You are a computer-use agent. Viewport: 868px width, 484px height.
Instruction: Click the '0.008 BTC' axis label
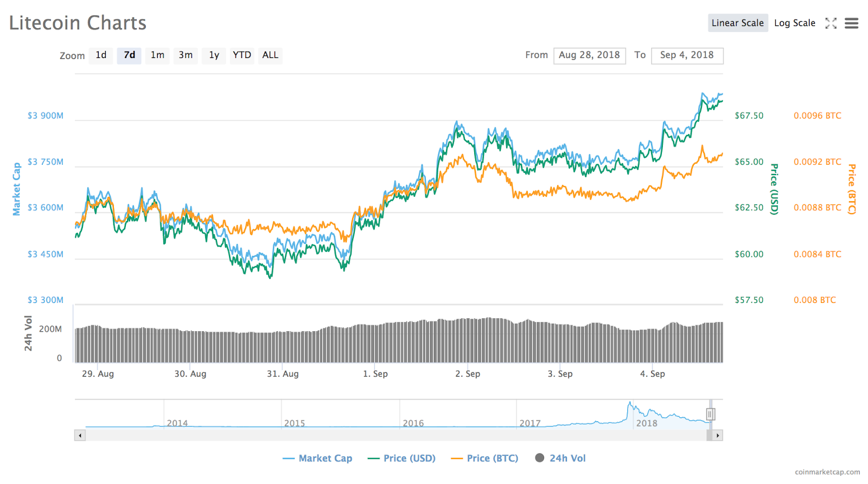[815, 300]
